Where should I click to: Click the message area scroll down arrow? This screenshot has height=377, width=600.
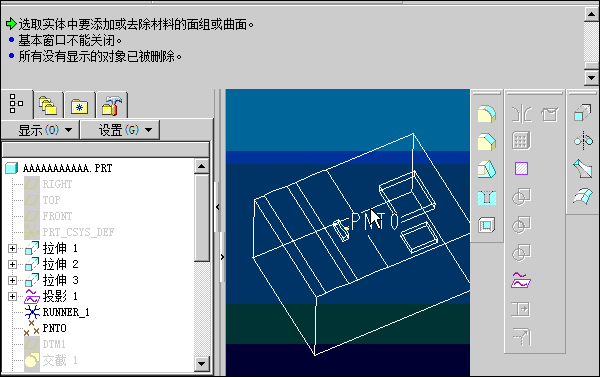[591, 78]
